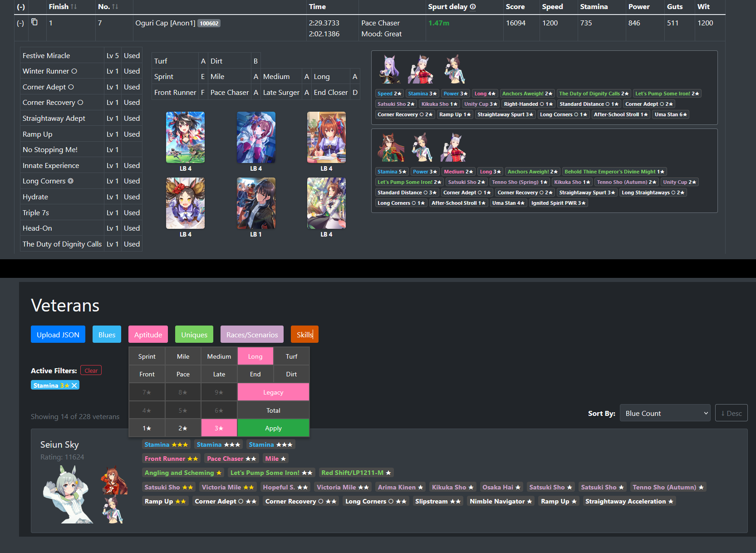The image size is (756, 553).
Task: Collapse the Aptitude filter menu
Action: click(148, 335)
